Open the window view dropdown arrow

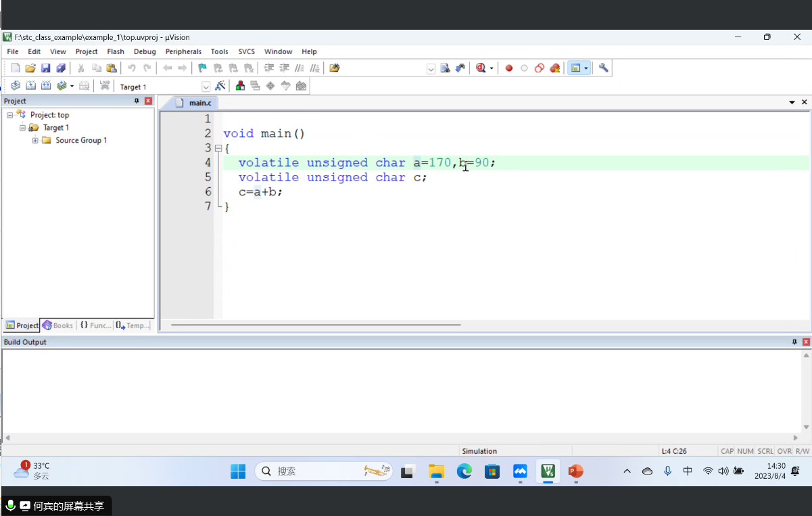point(586,68)
